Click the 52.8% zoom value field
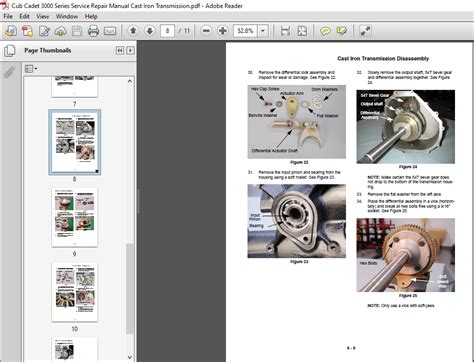Image resolution: width=474 pixels, height=362 pixels. [245, 31]
